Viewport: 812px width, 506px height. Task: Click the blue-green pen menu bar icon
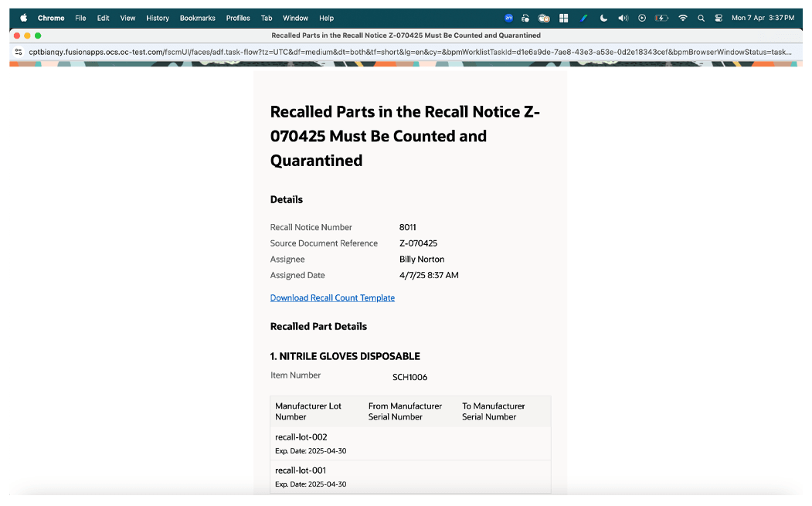point(583,18)
